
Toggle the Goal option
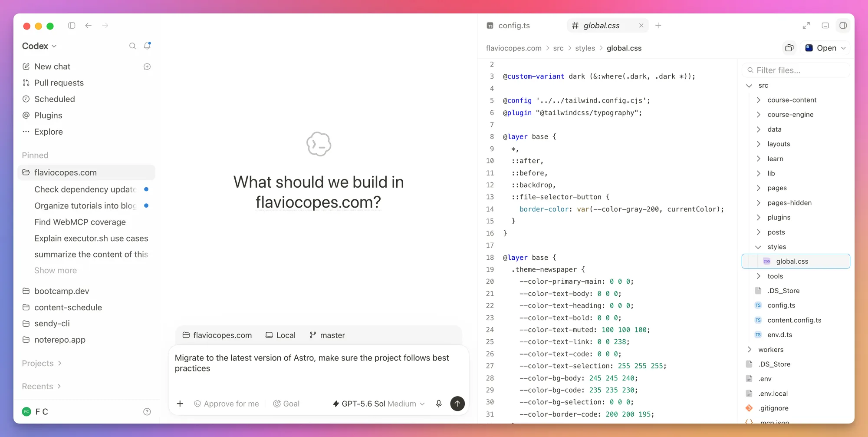[286, 404]
